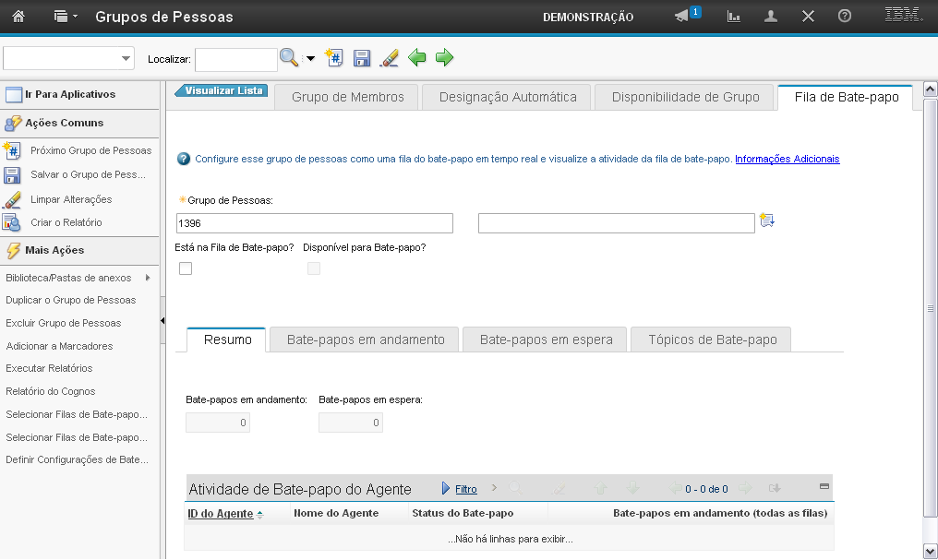The image size is (938, 560).
Task: Click the Localizar search input field
Action: [235, 59]
